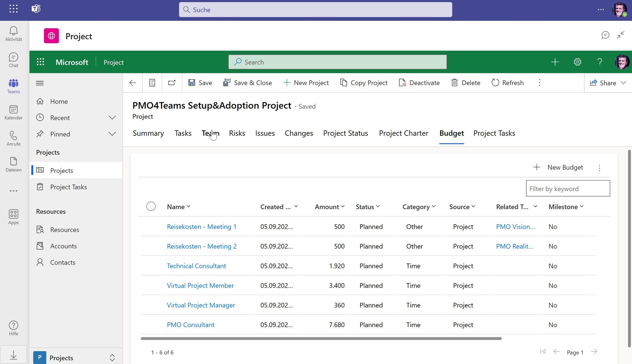This screenshot has width=632, height=364.
Task: Click the Deactivate toolbar icon
Action: pos(402,83)
